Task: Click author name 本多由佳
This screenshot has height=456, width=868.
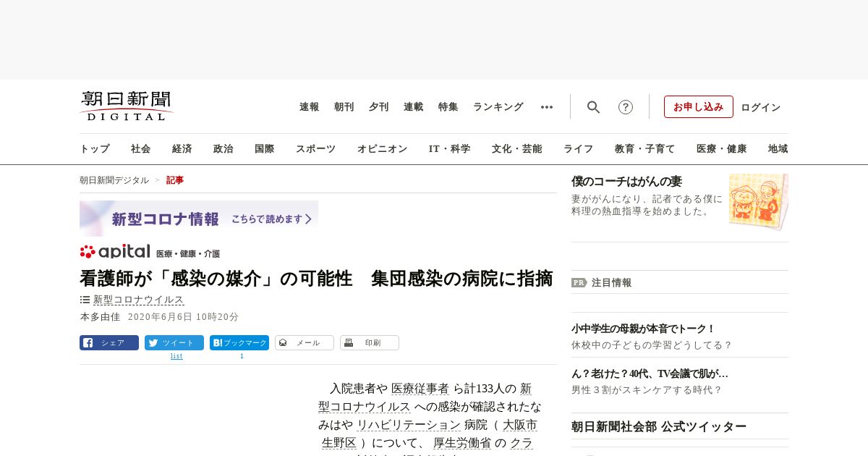Action: [x=101, y=317]
